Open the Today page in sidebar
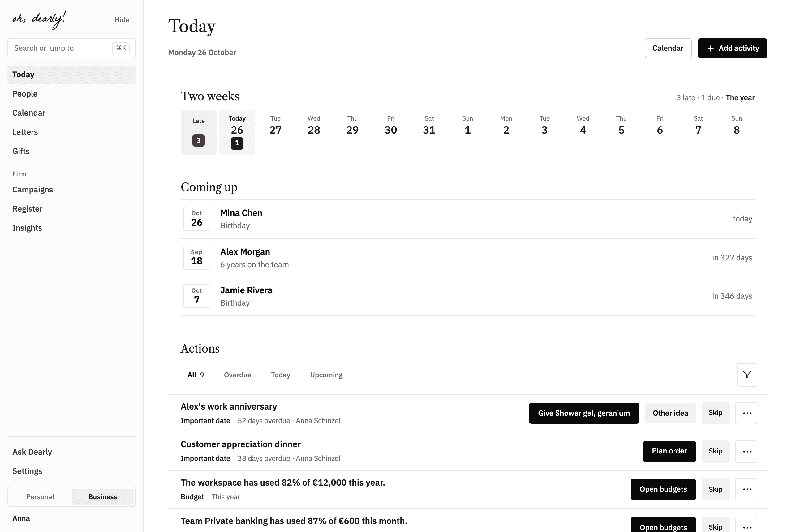The height and width of the screenshot is (532, 792). click(71, 75)
